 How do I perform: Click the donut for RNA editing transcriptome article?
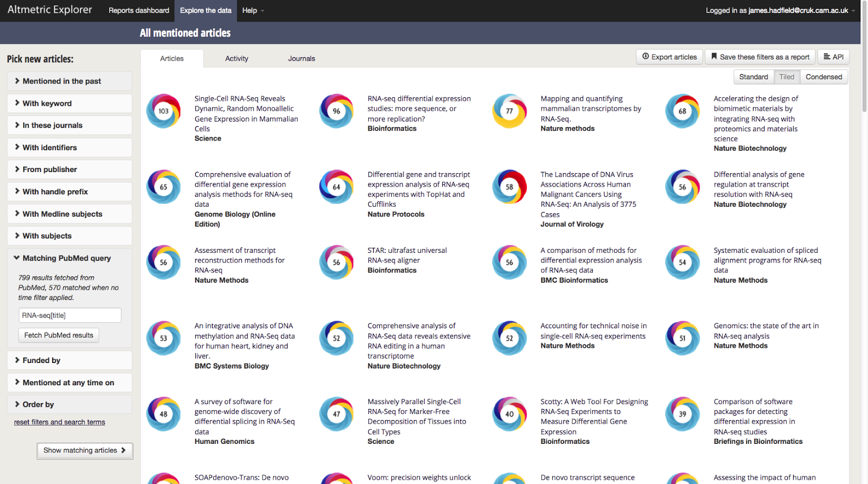point(336,338)
